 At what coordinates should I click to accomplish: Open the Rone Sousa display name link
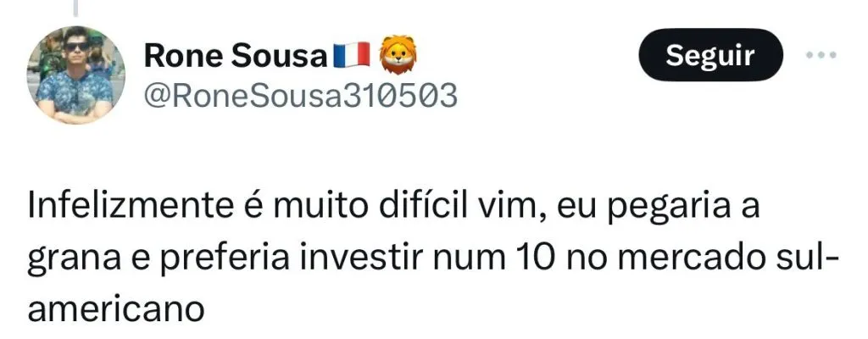[x=235, y=57]
